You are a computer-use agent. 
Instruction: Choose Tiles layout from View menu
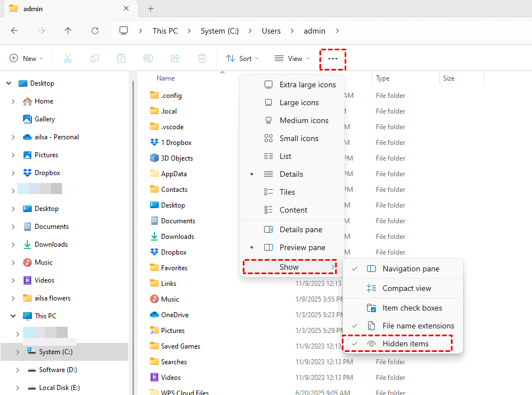(x=287, y=192)
